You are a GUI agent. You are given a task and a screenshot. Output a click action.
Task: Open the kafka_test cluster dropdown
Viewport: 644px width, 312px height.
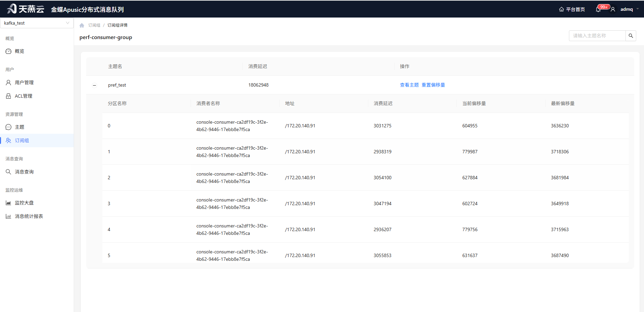pyautogui.click(x=37, y=23)
